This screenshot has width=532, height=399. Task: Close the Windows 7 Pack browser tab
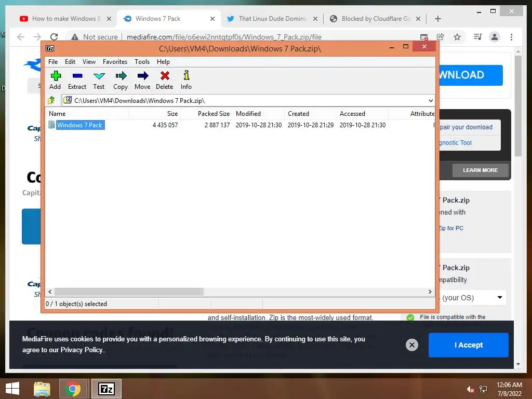pyautogui.click(x=212, y=19)
